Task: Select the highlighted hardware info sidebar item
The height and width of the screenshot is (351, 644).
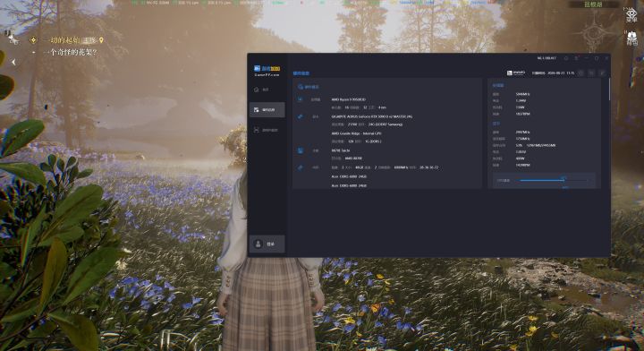Action: coord(267,110)
